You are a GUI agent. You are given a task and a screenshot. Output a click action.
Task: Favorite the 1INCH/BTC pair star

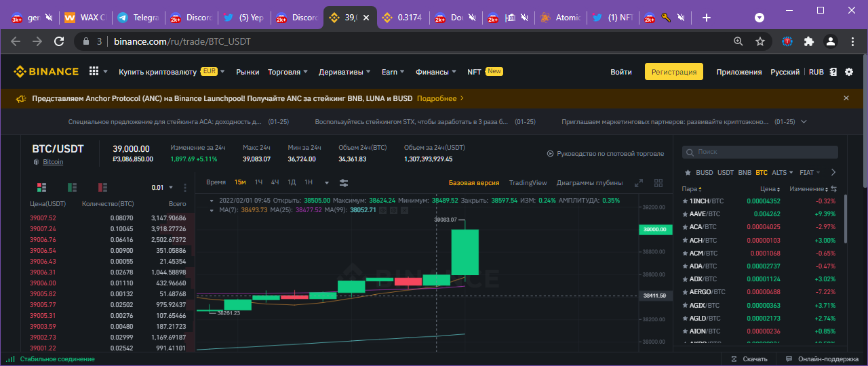[685, 201]
